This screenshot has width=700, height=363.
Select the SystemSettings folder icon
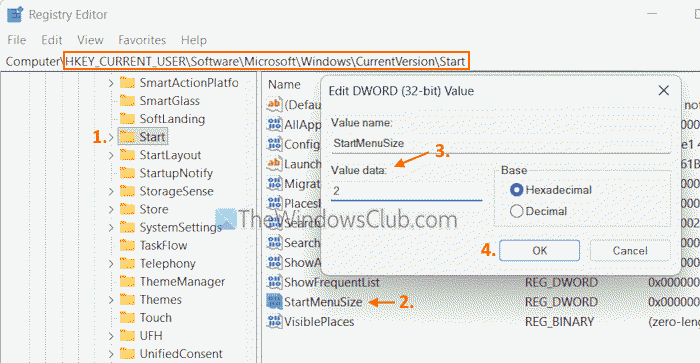tap(127, 227)
